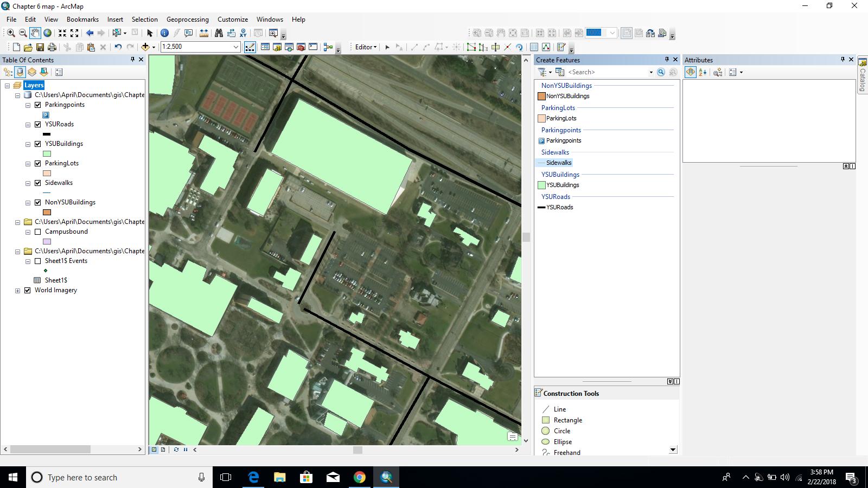Choose the Rectangle construction tool

tap(562, 420)
